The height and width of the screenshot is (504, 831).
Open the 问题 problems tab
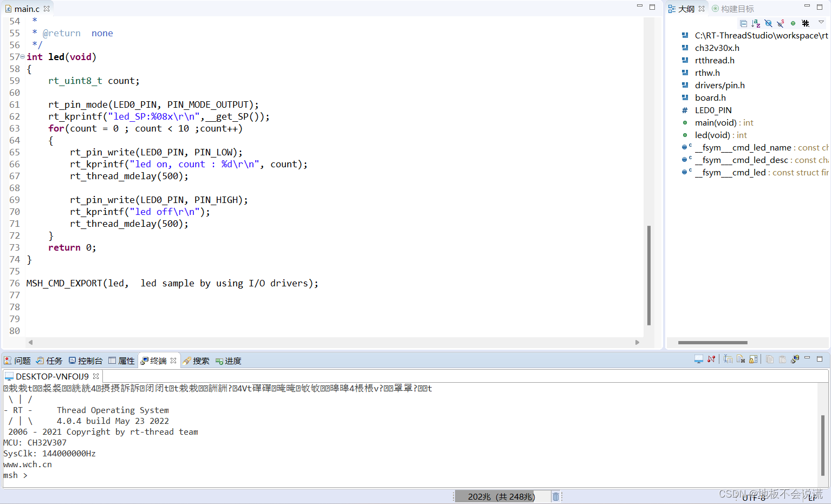pyautogui.click(x=17, y=361)
